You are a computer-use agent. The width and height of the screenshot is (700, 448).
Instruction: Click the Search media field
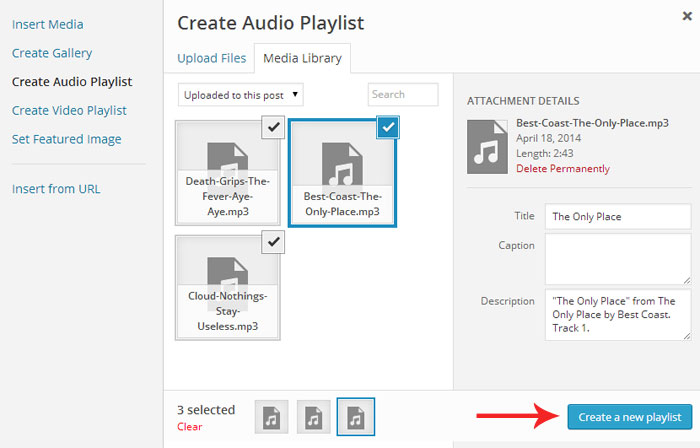(x=403, y=95)
